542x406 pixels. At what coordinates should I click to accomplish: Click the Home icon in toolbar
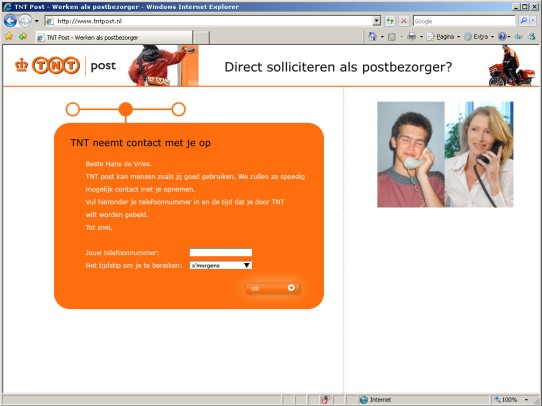pyautogui.click(x=372, y=37)
